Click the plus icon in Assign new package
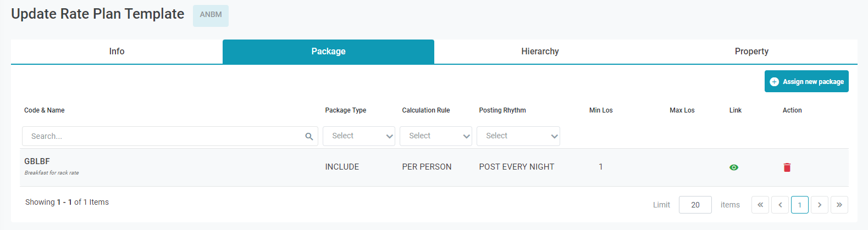 (774, 82)
